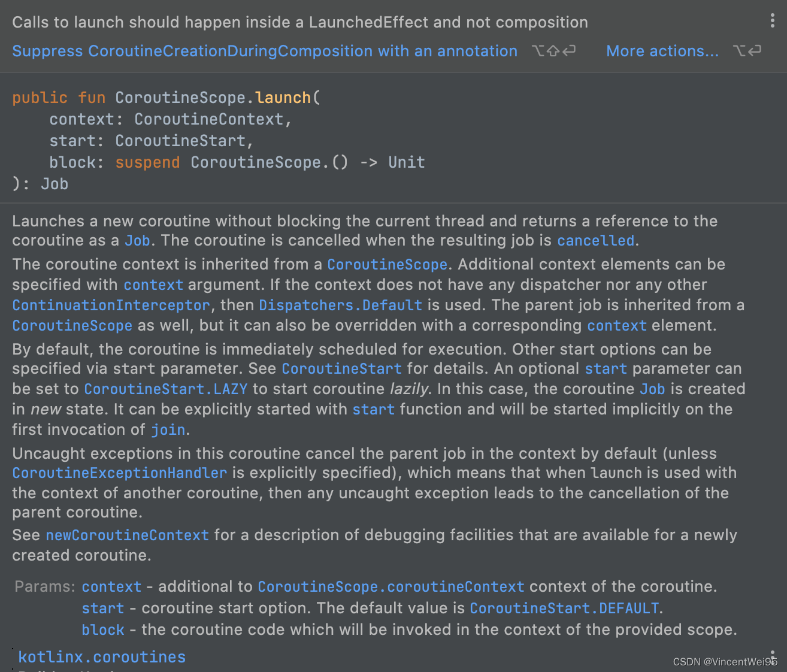The image size is (787, 672).
Task: Click the Alt+Enter shortcut hint beside More actions
Action: pos(747,52)
